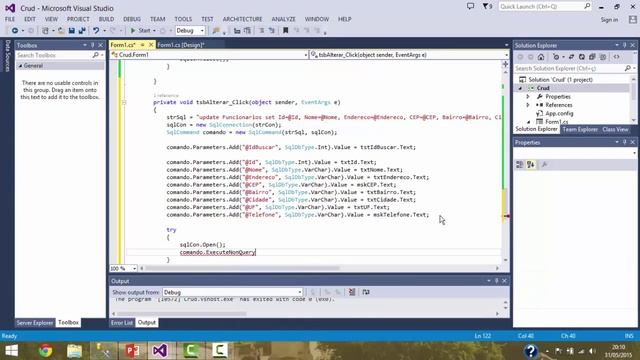
Task: Click the New Project toolbar icon
Action: pos(45,31)
